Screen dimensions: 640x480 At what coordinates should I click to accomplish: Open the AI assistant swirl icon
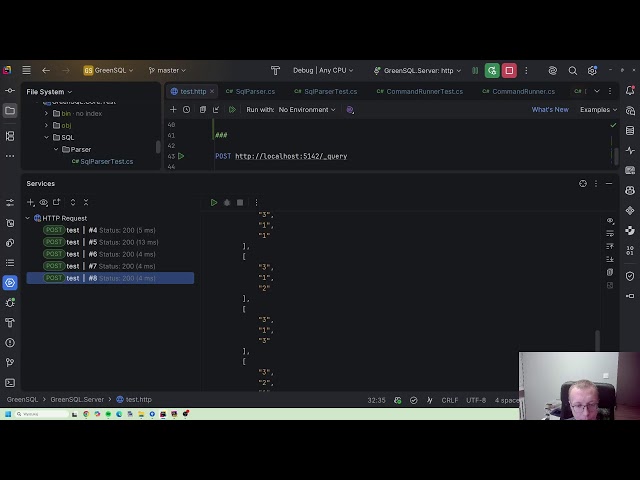pos(552,70)
